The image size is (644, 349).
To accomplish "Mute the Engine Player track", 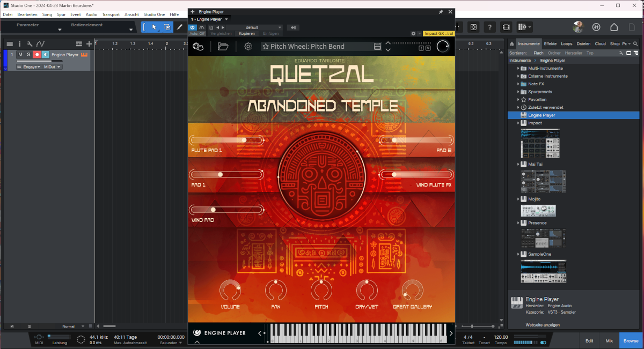I will [20, 55].
